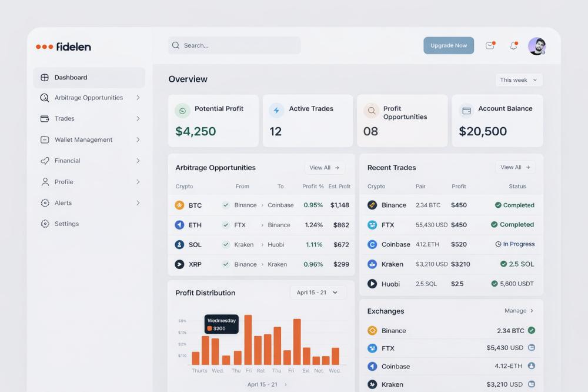Click Binance green check in Exchanges
588x392 pixels.
[x=532, y=330]
